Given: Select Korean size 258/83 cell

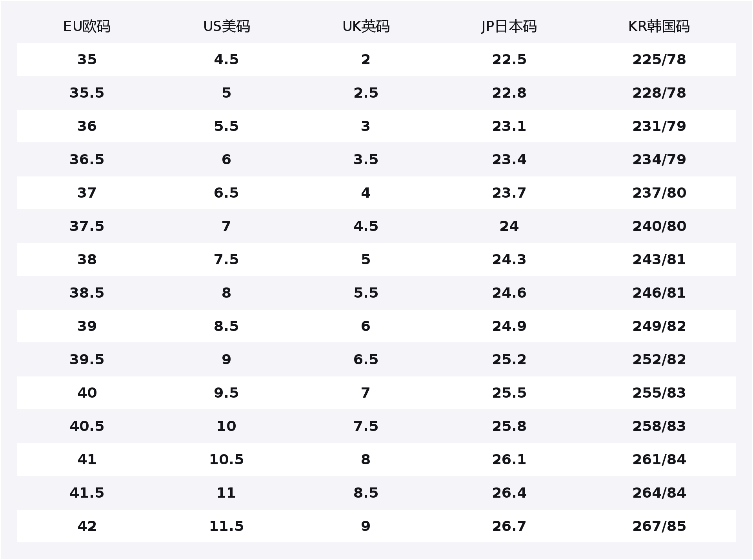Looking at the screenshot, I should [659, 426].
